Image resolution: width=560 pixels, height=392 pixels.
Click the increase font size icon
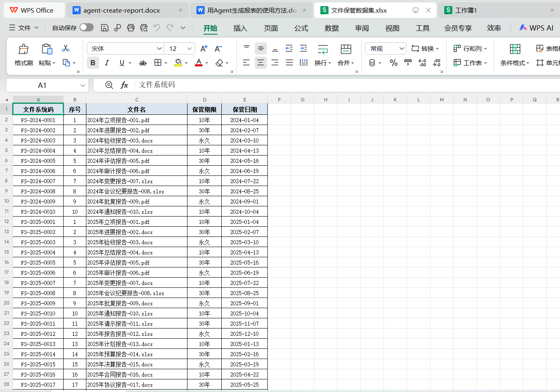tap(204, 48)
